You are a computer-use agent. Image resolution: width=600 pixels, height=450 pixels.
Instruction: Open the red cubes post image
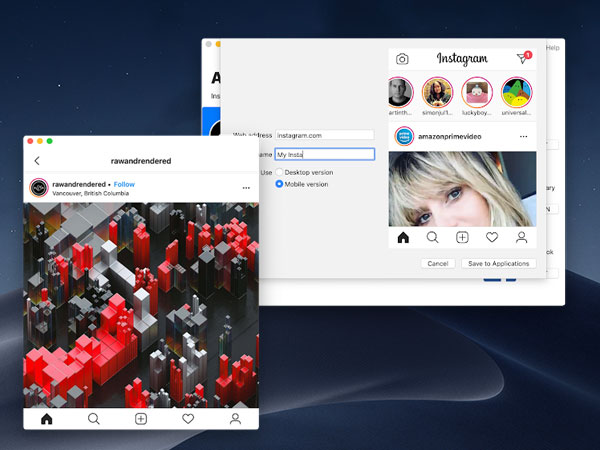pos(141,305)
